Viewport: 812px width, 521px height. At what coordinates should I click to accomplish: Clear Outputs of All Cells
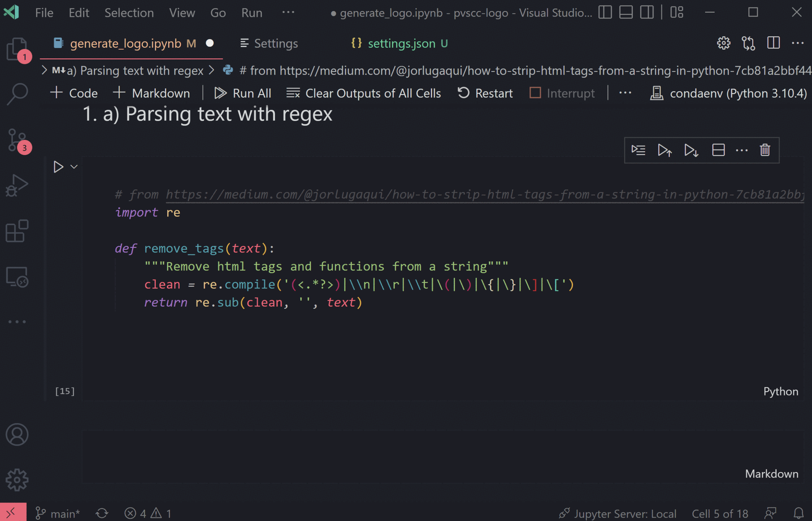[x=364, y=93]
